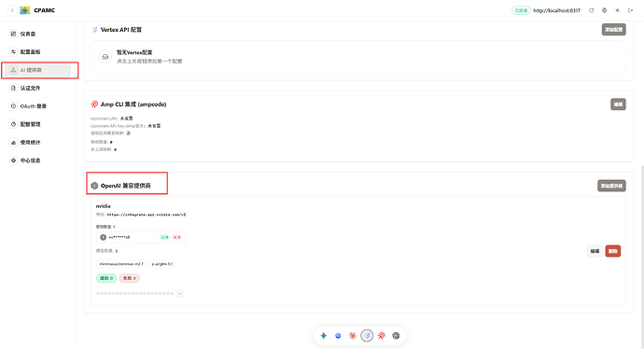
Task: Jump to Claude section via the orange starburst icon
Action: click(353, 335)
